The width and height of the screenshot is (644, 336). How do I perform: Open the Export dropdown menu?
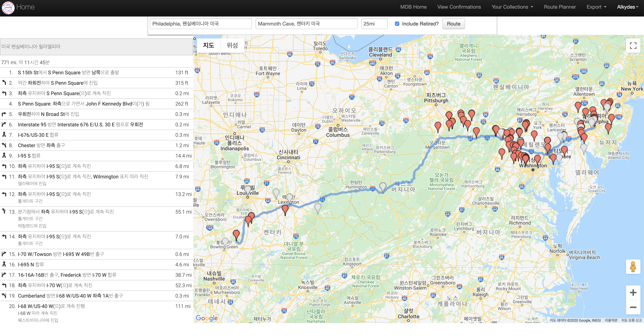click(x=596, y=7)
